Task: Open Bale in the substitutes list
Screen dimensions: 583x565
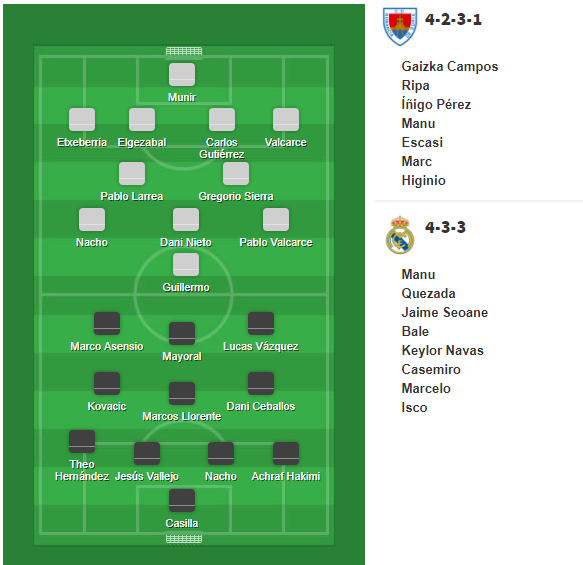Action: [415, 332]
